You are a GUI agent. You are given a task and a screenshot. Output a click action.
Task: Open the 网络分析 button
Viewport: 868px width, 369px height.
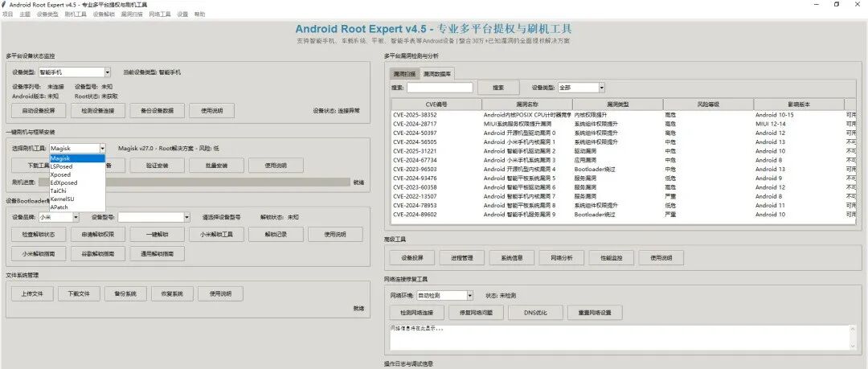point(561,257)
